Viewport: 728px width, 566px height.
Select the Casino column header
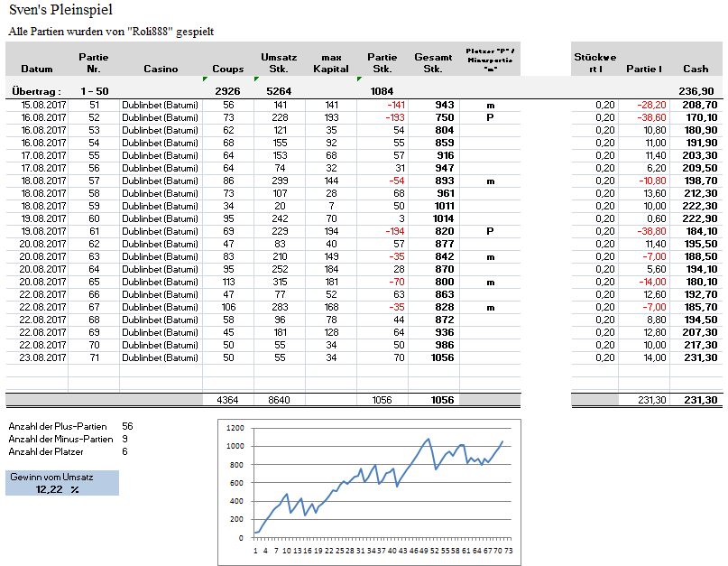(x=161, y=69)
